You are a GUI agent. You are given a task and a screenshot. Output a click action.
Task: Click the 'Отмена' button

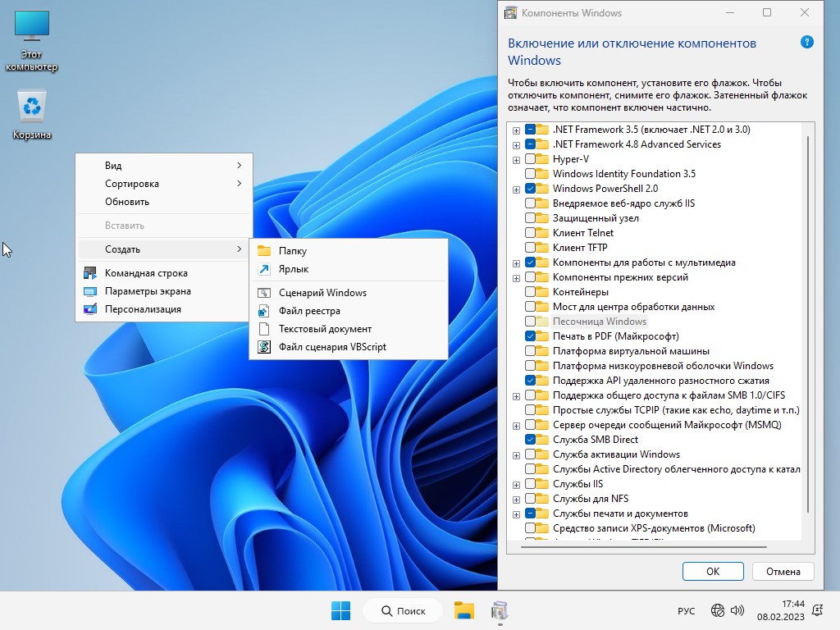point(783,571)
